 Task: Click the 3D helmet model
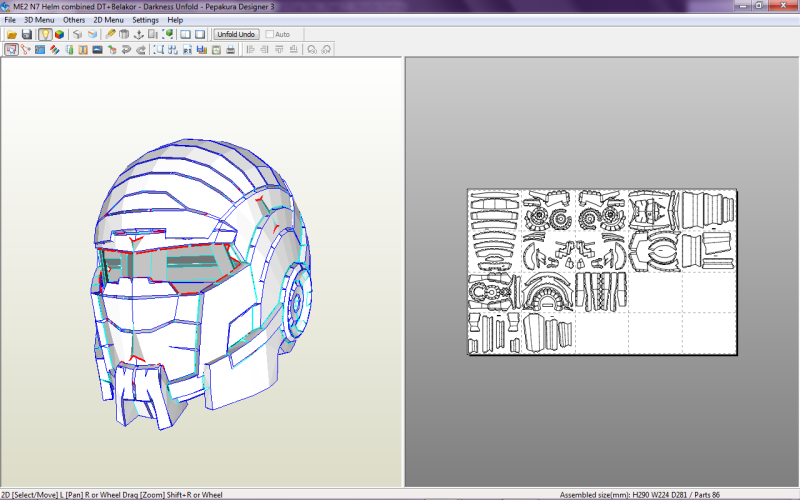202,283
